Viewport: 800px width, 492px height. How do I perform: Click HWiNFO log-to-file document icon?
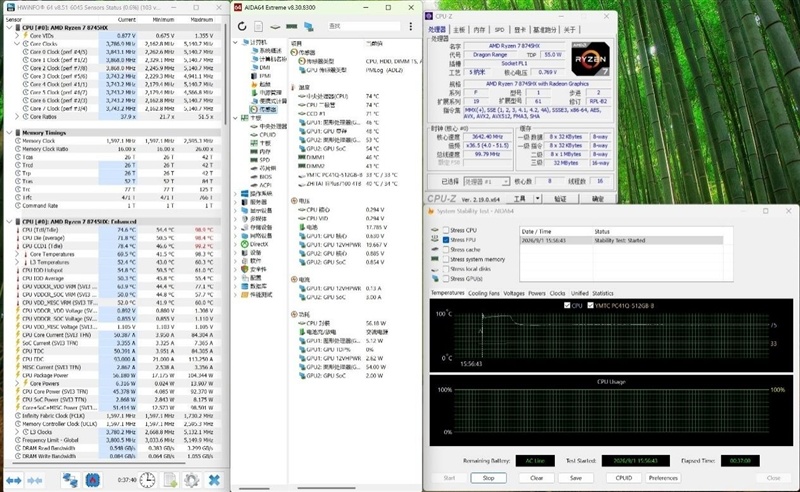pyautogui.click(x=170, y=480)
